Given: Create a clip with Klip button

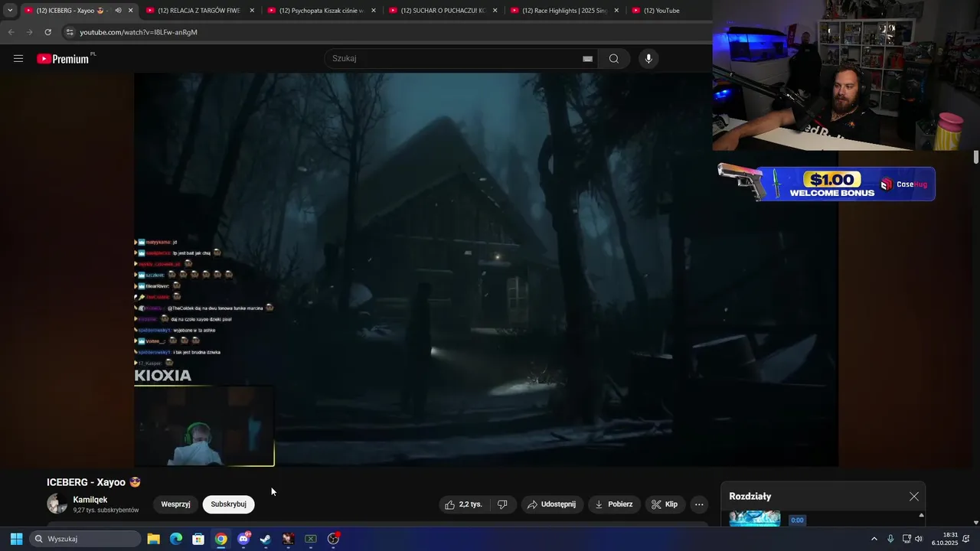Looking at the screenshot, I should coord(665,504).
